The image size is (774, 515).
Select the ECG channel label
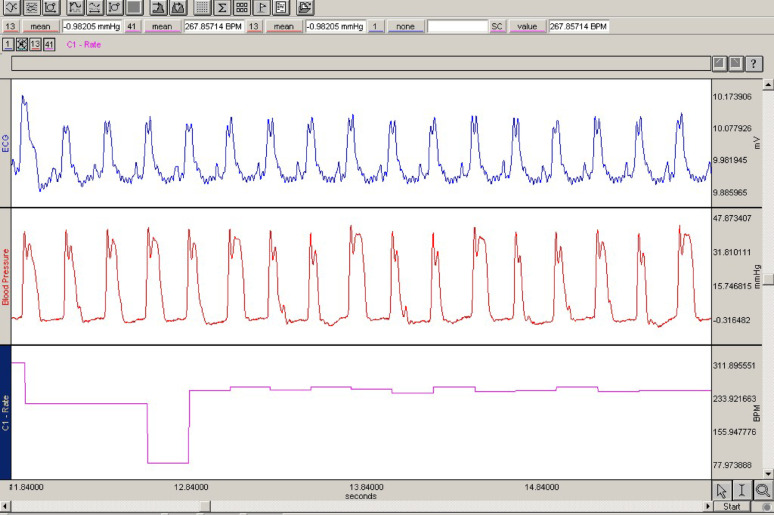[x=5, y=143]
